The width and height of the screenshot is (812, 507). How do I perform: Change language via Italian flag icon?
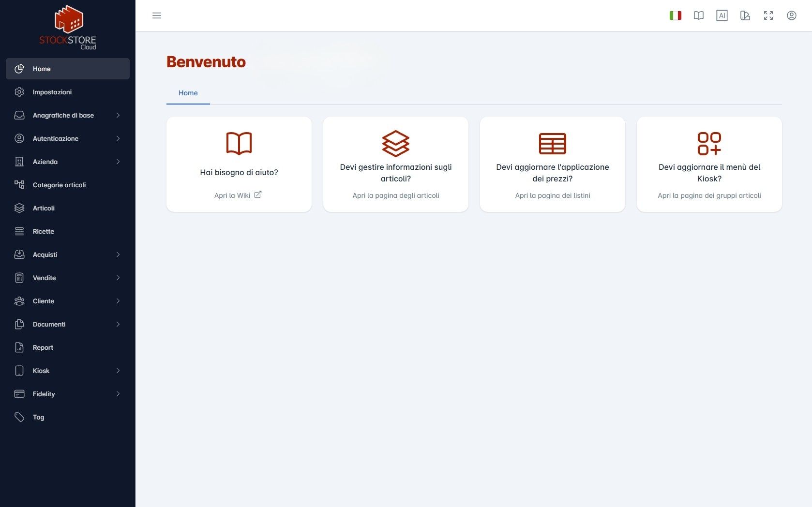676,15
